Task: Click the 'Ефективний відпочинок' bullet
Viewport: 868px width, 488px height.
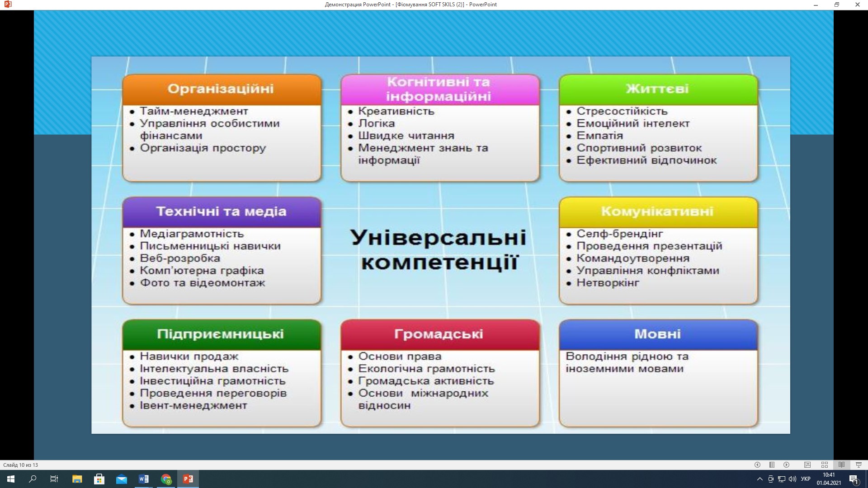Action: (647, 160)
